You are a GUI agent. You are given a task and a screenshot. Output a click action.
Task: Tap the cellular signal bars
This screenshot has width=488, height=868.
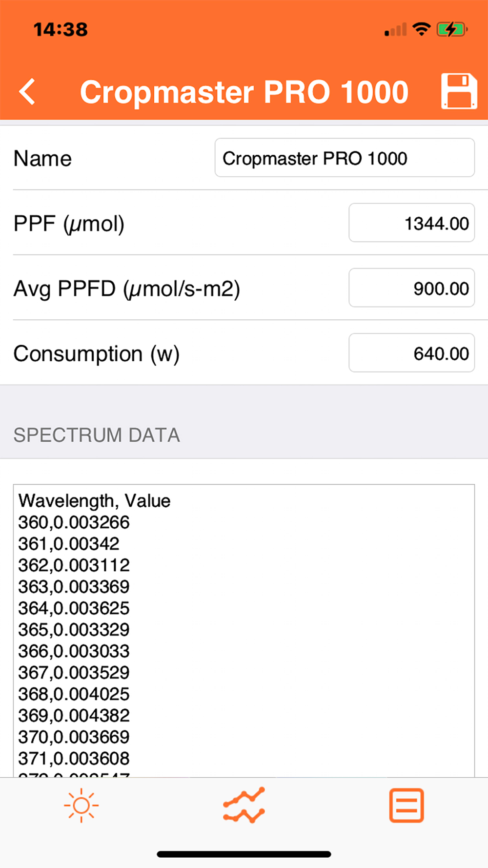pos(395,30)
